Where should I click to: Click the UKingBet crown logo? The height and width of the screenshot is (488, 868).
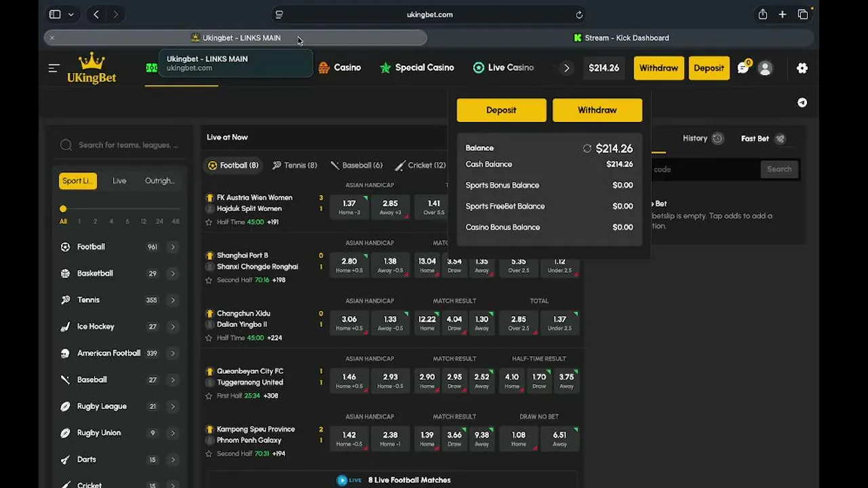pos(92,68)
